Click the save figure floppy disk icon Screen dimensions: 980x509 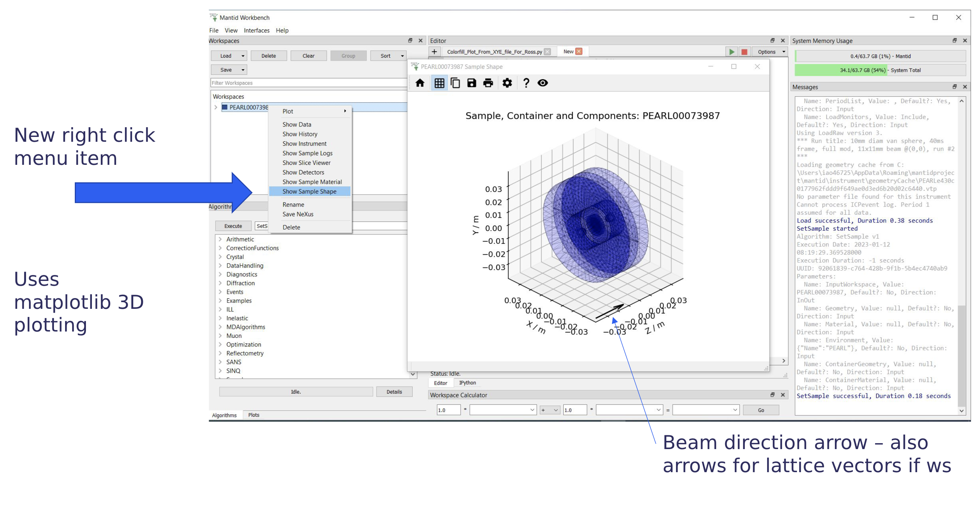coord(471,83)
